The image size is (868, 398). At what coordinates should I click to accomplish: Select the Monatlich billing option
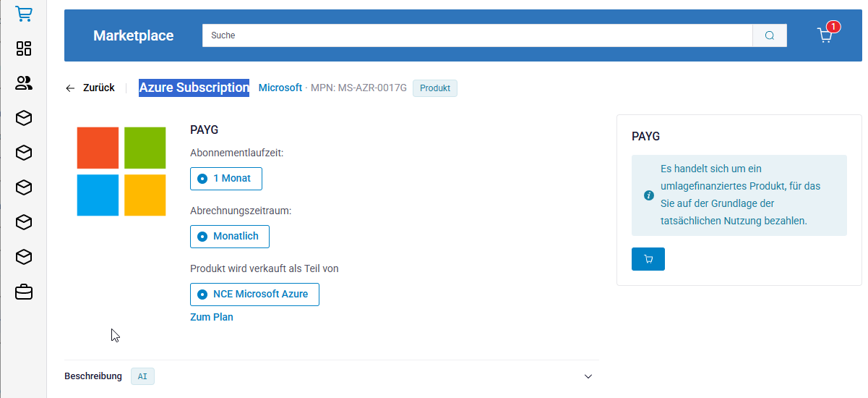coord(230,237)
